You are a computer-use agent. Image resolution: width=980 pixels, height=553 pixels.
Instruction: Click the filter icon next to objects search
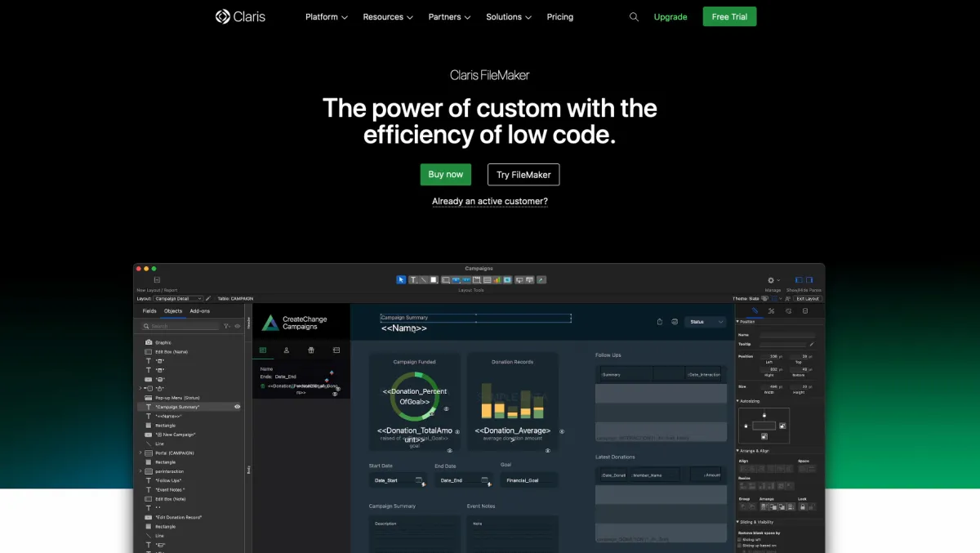coord(227,326)
